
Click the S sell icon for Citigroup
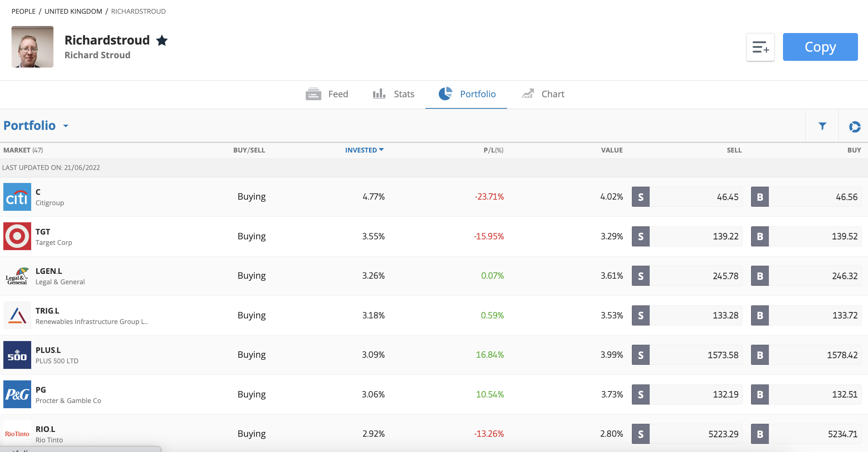point(641,197)
